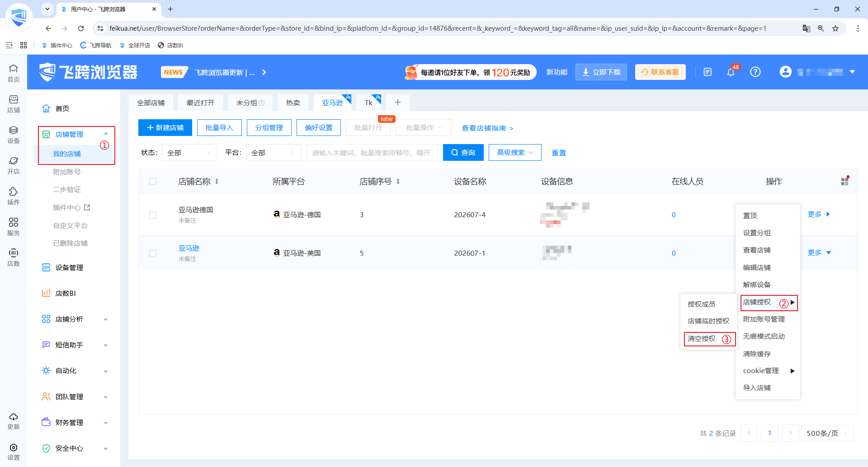868x467 pixels.
Task: Reload the page with the refresh icon
Action: tap(81, 28)
